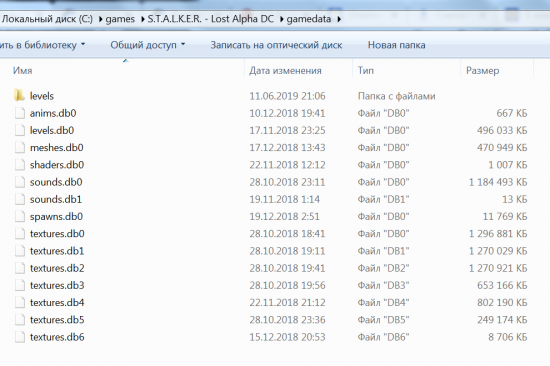This screenshot has width=550, height=366.
Task: Select the anims.db0 file name
Action: point(53,113)
